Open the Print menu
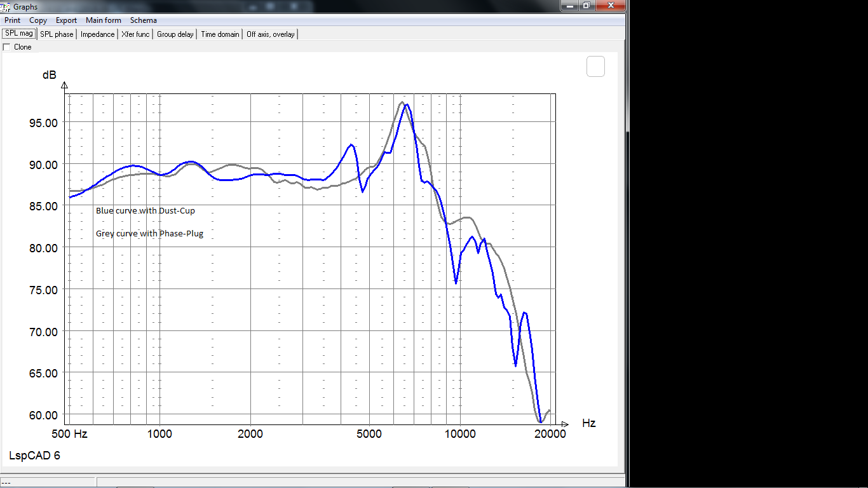Image resolution: width=868 pixels, height=488 pixels. (x=12, y=20)
